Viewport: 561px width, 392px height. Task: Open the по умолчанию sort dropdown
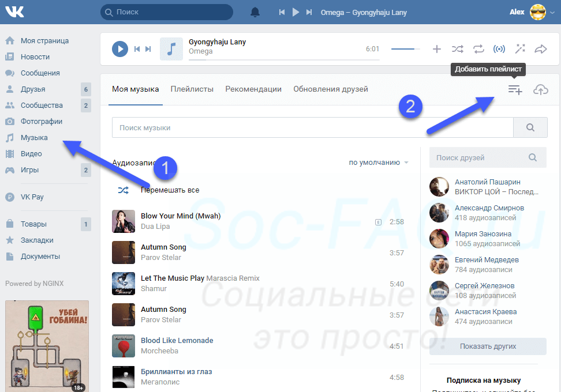(x=379, y=163)
